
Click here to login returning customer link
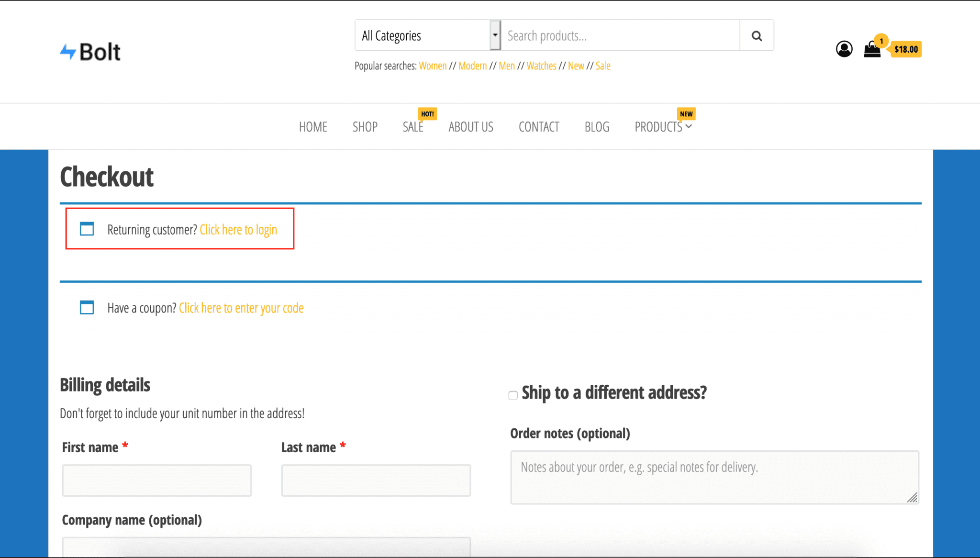[x=238, y=229]
